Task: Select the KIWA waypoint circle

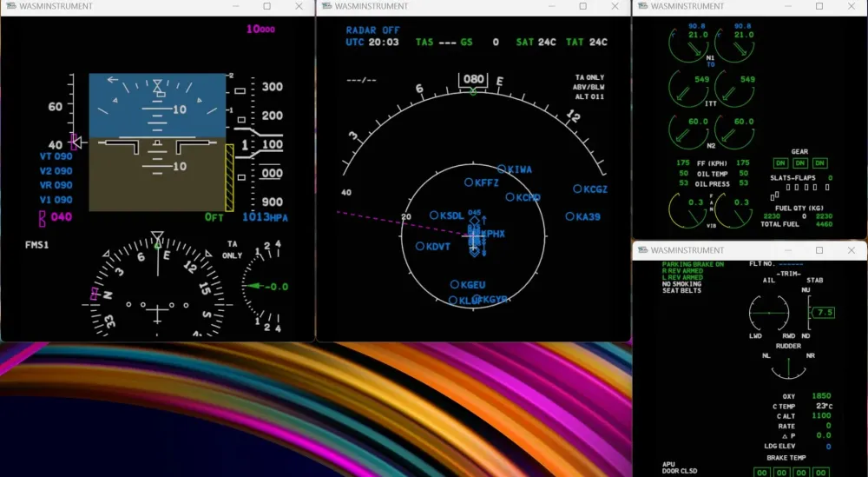Action: [501, 169]
